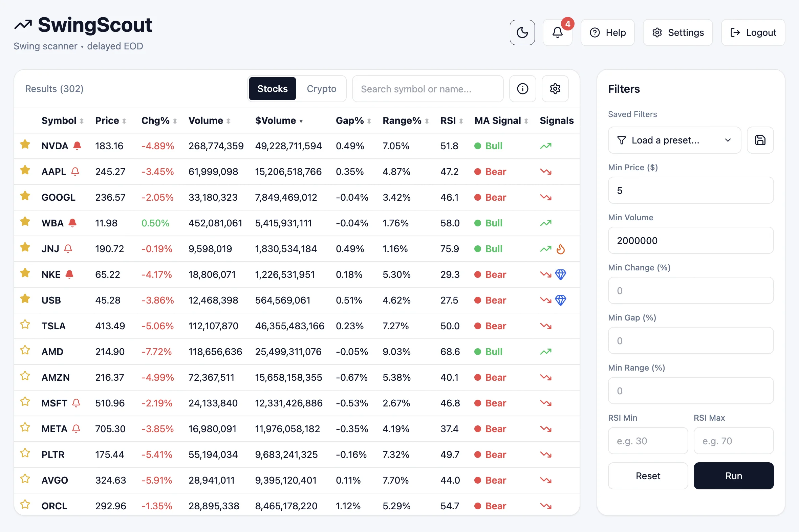Open notifications bell with 4 badge
This screenshot has width=799, height=532.
click(x=557, y=32)
